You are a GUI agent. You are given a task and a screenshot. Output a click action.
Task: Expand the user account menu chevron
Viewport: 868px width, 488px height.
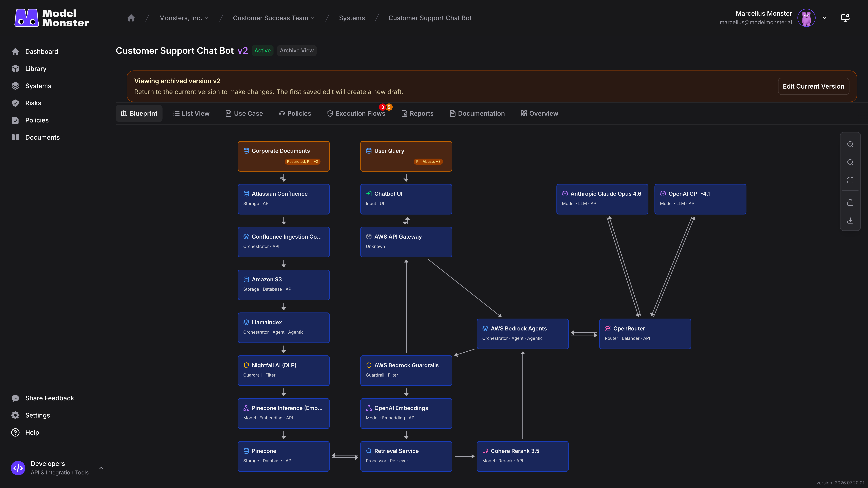click(x=825, y=18)
